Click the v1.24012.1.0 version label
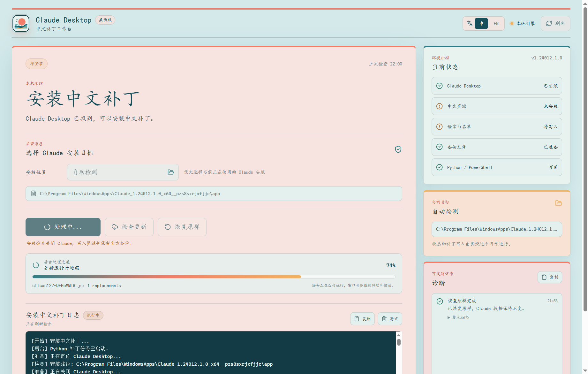This screenshot has height=374, width=588. pyautogui.click(x=547, y=58)
